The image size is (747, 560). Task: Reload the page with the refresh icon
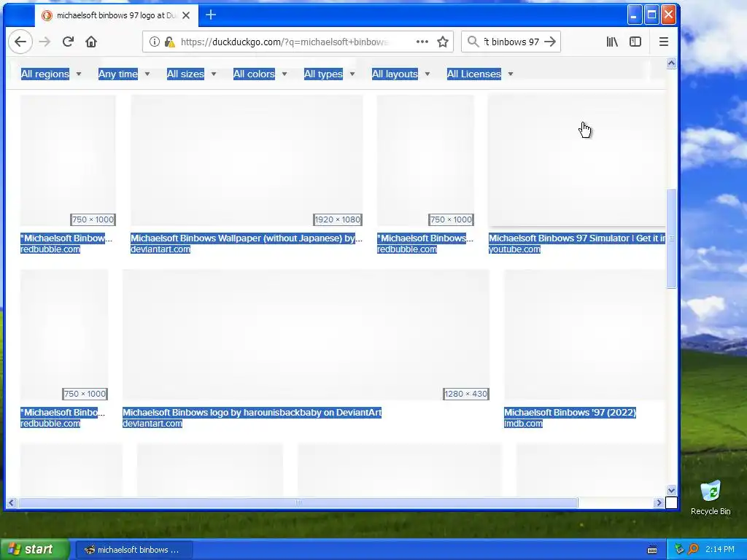pos(68,42)
